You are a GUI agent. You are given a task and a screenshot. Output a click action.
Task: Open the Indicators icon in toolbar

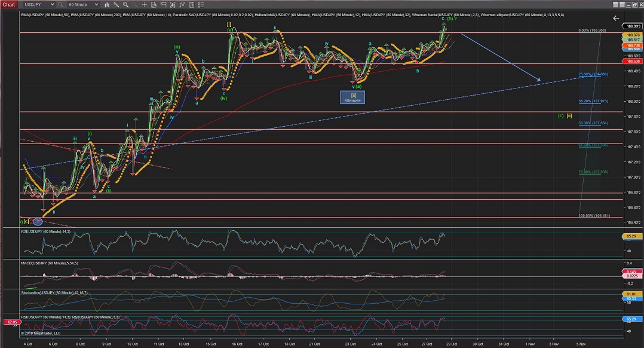click(x=163, y=4)
